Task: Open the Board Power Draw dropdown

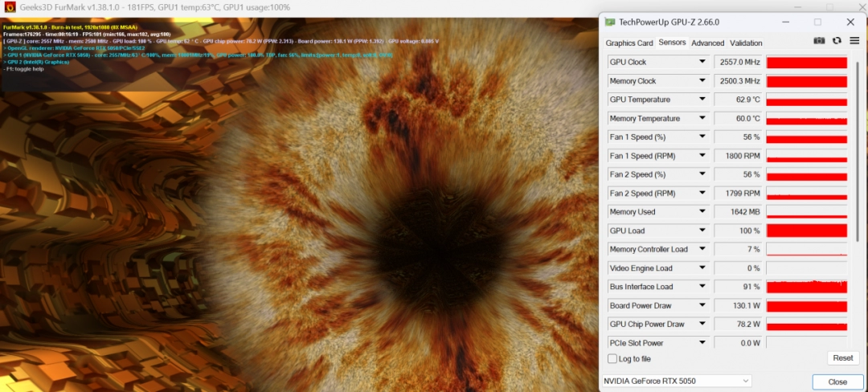Action: [x=702, y=306]
